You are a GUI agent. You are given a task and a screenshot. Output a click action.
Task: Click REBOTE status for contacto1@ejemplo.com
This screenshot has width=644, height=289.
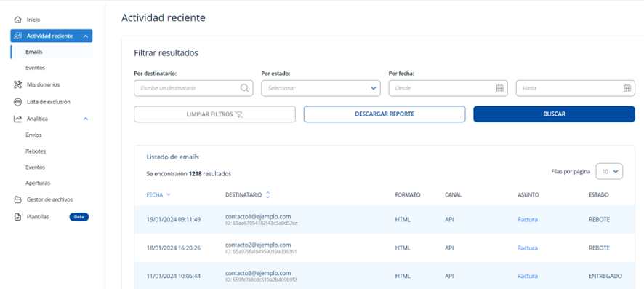599,220
